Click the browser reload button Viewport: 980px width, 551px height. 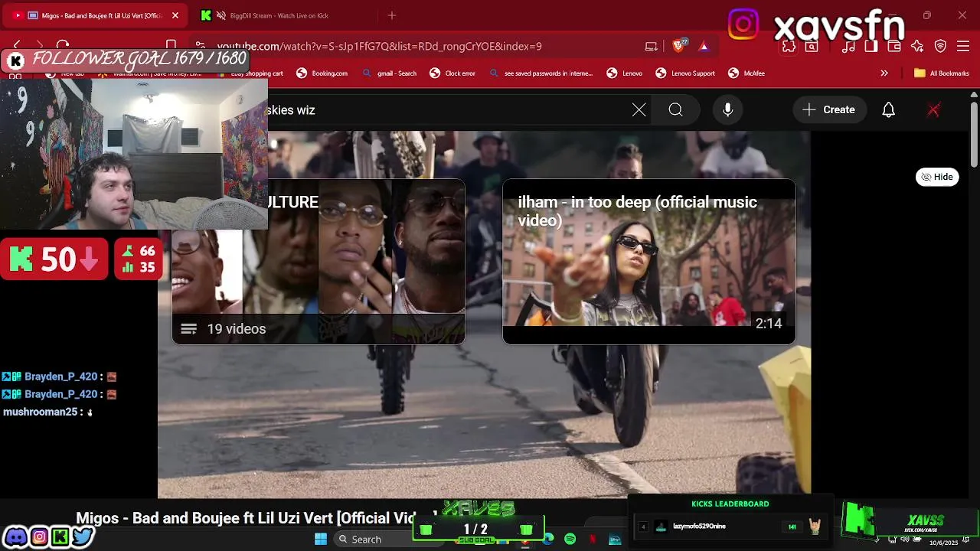pos(63,46)
